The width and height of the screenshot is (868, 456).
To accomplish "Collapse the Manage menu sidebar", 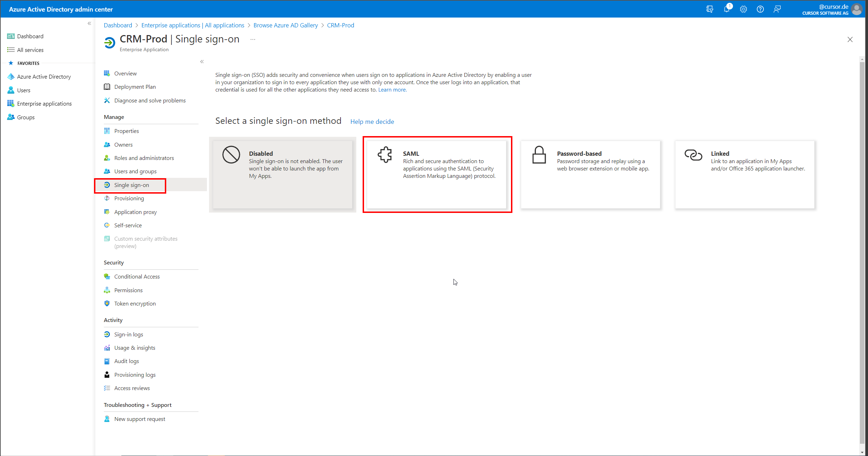I will point(202,61).
